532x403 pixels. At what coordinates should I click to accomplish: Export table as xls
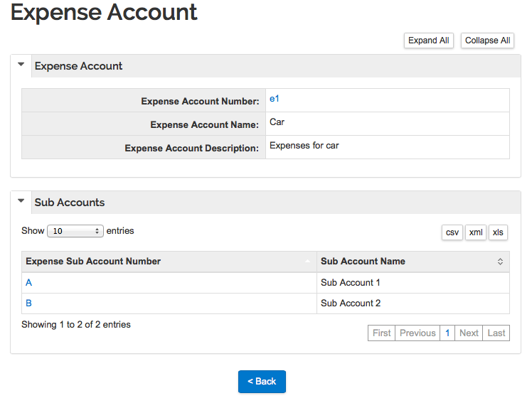coord(498,232)
